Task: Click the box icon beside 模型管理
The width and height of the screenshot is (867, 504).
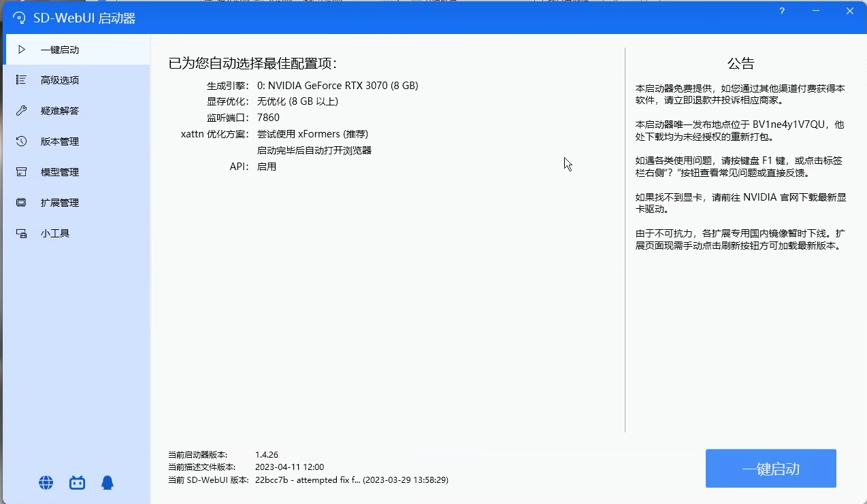Action: pyautogui.click(x=22, y=172)
